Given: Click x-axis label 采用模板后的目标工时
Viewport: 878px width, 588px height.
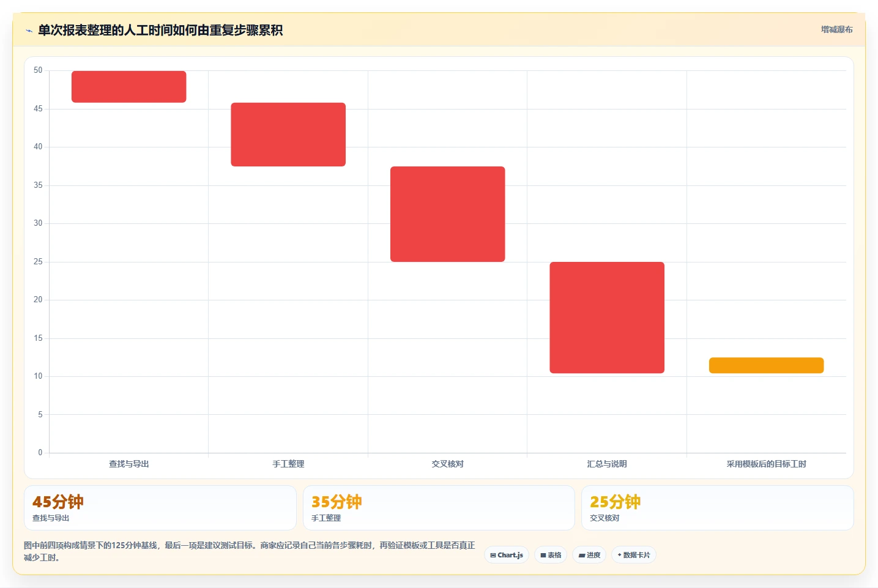Looking at the screenshot, I should 767,464.
